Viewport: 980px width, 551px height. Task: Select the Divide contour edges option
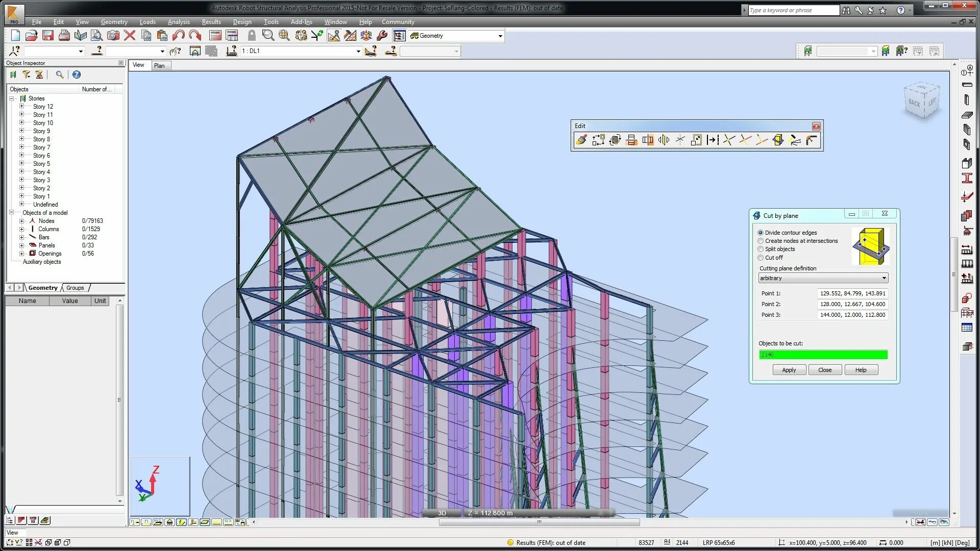click(x=761, y=233)
